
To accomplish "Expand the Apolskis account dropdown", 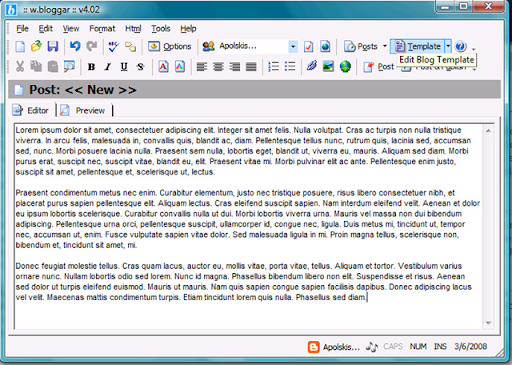I will click(x=293, y=46).
